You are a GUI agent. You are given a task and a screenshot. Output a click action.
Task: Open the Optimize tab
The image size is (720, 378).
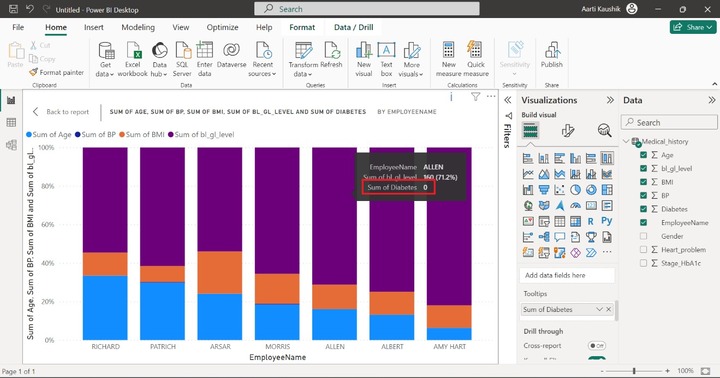click(222, 27)
